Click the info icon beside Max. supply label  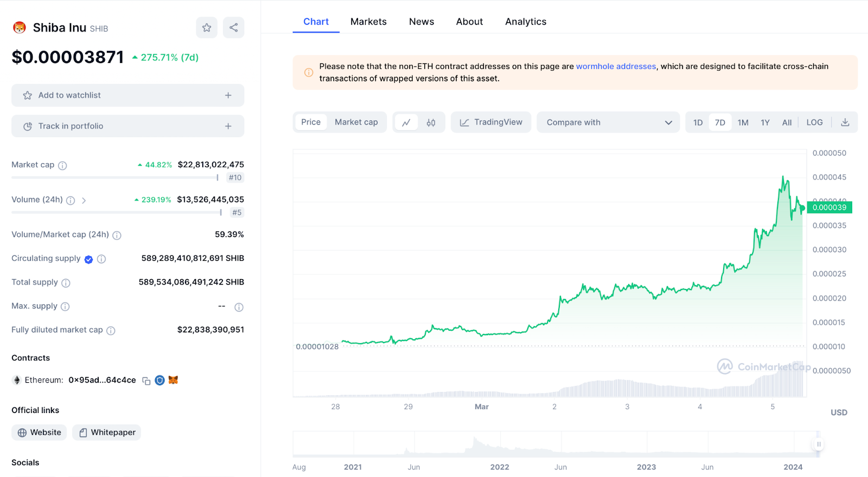65,306
